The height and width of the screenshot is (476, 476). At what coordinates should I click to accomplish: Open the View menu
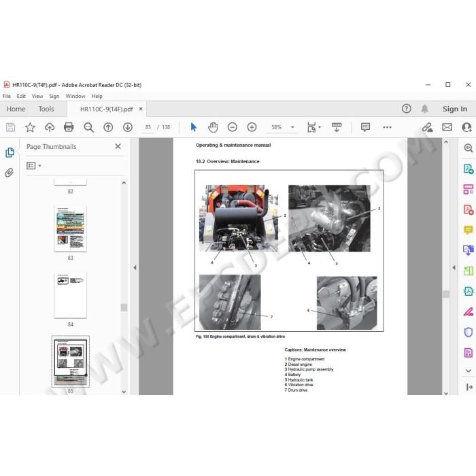tap(37, 96)
